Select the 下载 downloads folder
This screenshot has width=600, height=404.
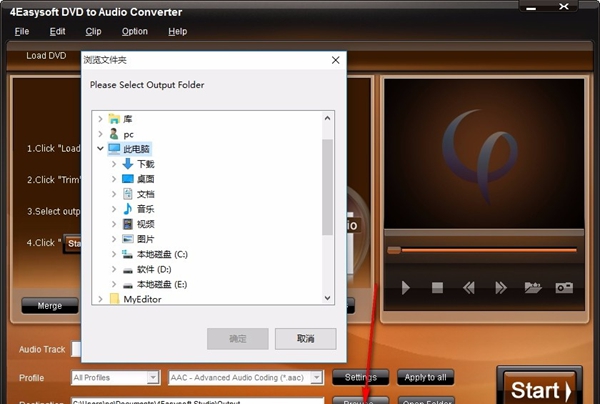tap(139, 164)
